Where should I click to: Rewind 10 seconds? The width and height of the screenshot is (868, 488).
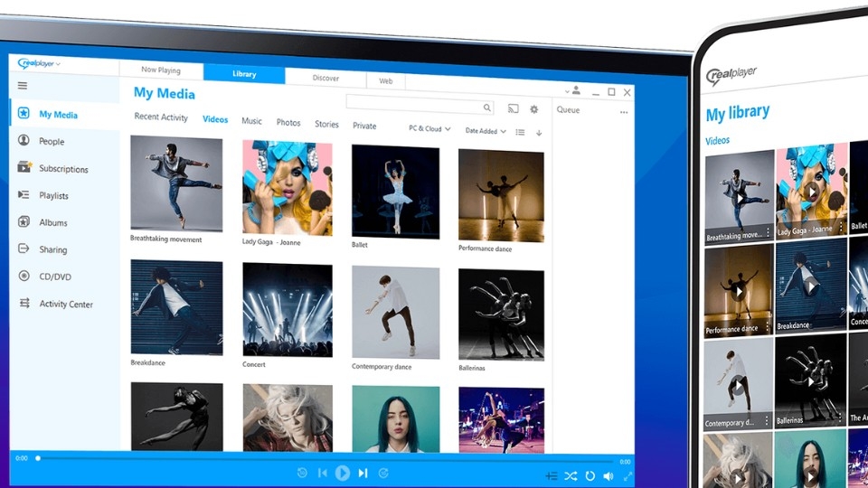click(x=302, y=473)
